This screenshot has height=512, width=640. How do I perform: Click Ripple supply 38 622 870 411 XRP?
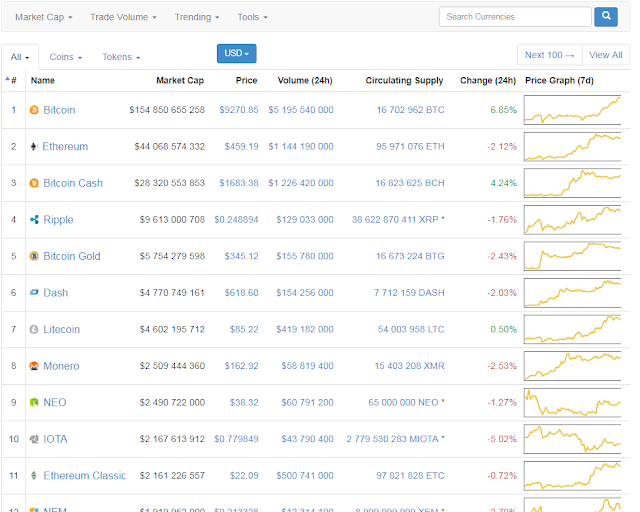coord(395,220)
